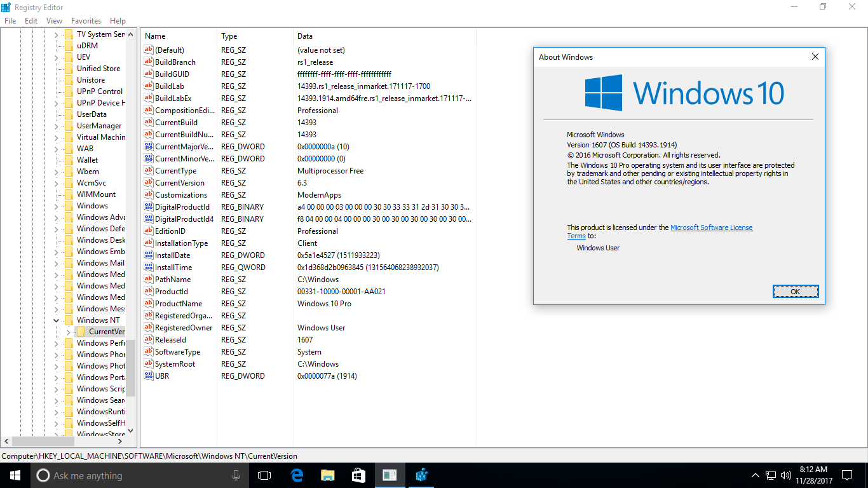
Task: Click the horizontal scrollbar thumb in tree pane
Action: click(43, 441)
